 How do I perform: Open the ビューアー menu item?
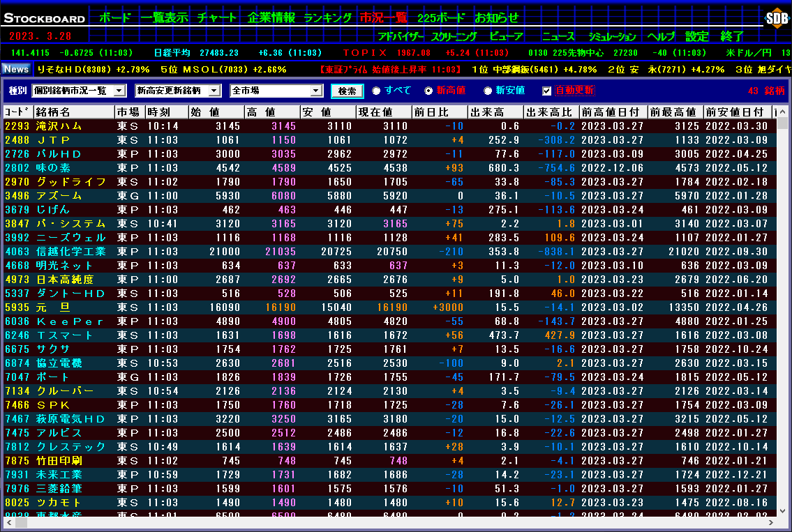coord(507,36)
